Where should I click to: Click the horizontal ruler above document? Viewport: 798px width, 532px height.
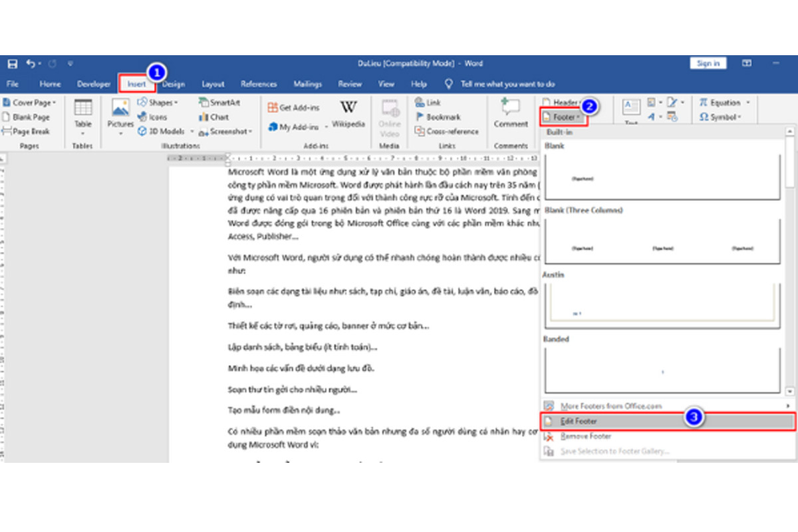pos(352,159)
